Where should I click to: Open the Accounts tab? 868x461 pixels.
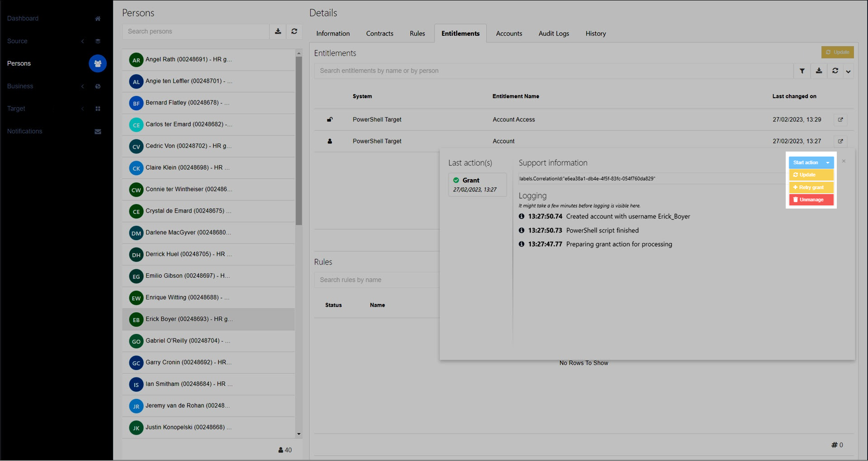[509, 33]
